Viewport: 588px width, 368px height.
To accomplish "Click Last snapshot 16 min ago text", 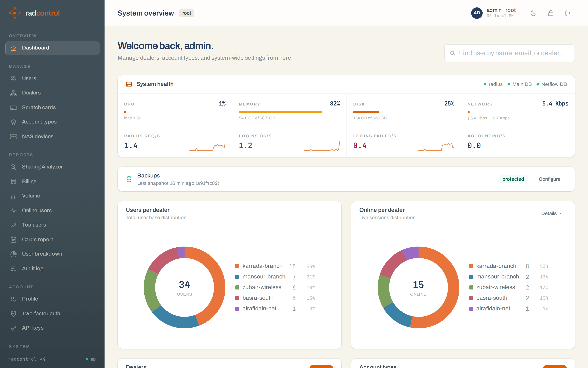I will pos(178,183).
